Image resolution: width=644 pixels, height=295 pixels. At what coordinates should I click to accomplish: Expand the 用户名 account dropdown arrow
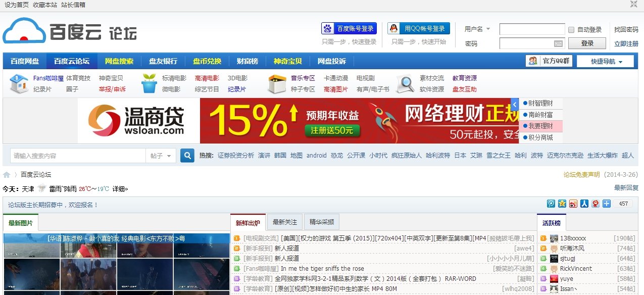click(x=488, y=29)
